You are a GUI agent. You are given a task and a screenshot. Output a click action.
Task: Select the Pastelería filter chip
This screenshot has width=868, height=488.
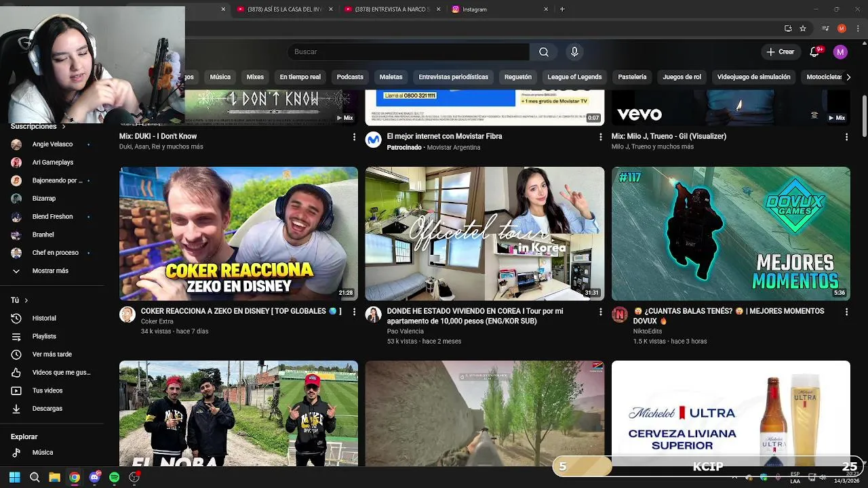click(x=632, y=77)
